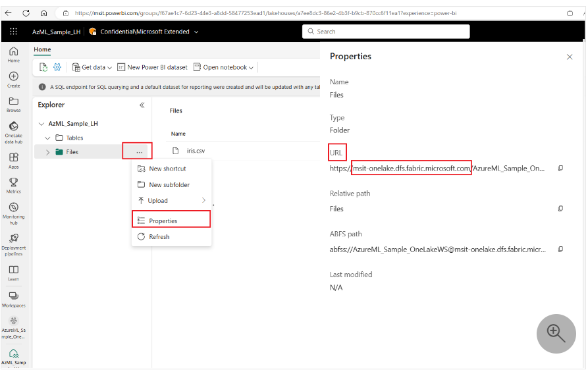Open Monitoring hub in sidebar
Image resolution: width=588 pixels, height=372 pixels.
coord(14,214)
